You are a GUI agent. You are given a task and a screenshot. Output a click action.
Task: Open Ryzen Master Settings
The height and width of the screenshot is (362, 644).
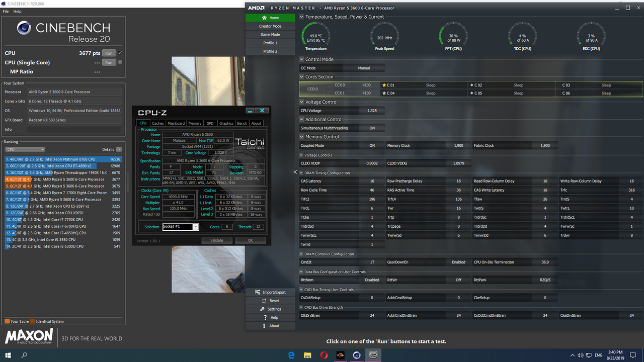[x=270, y=309]
